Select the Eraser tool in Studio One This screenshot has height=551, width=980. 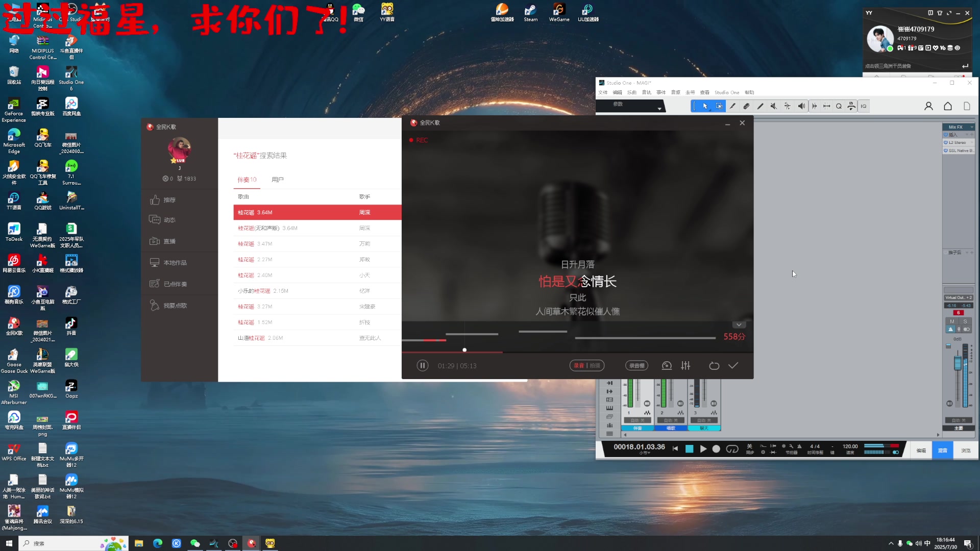tap(746, 106)
